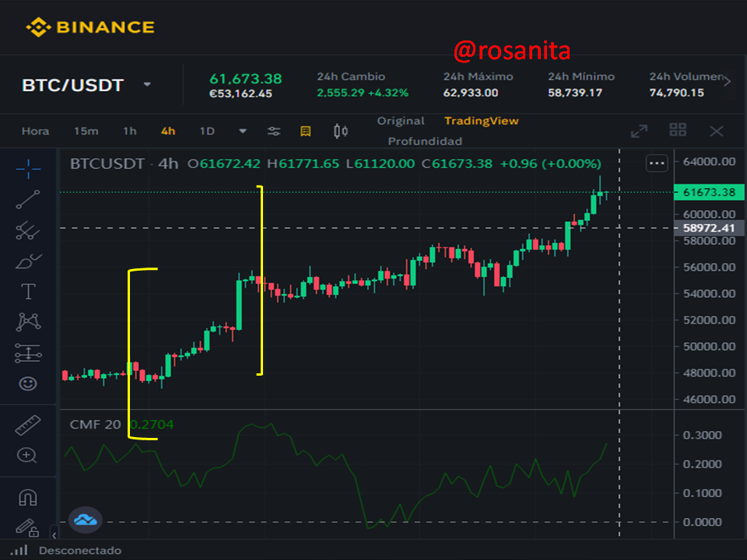Viewport: 747px width, 560px height.
Task: Click the Binance logo
Action: 90,27
